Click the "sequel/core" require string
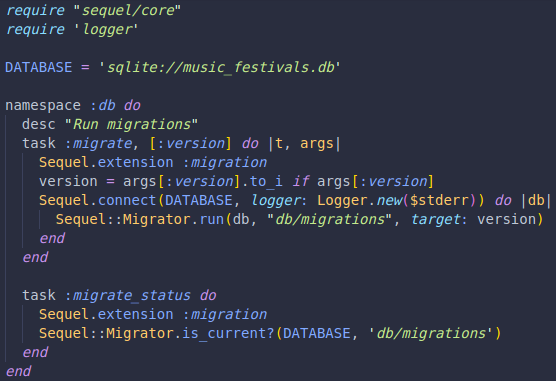Viewport: 556px width, 381px height. (127, 10)
